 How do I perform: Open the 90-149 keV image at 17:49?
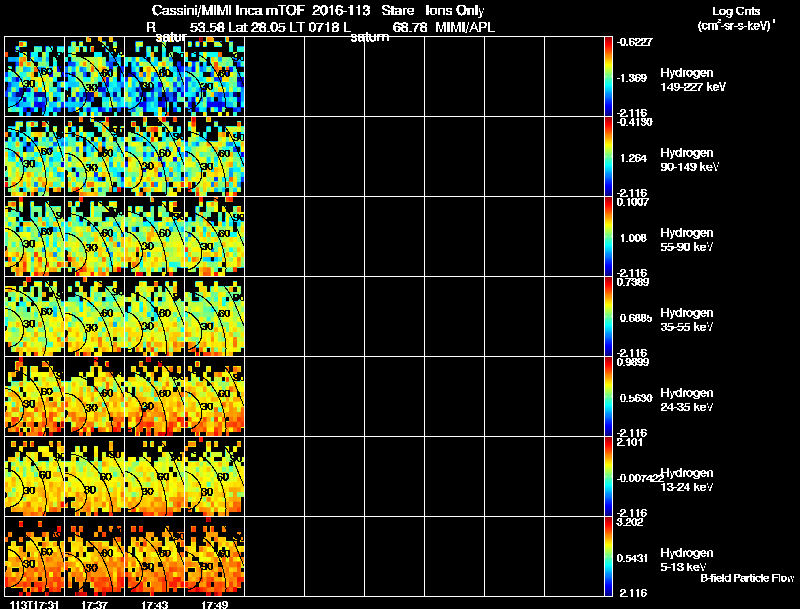tap(215, 157)
